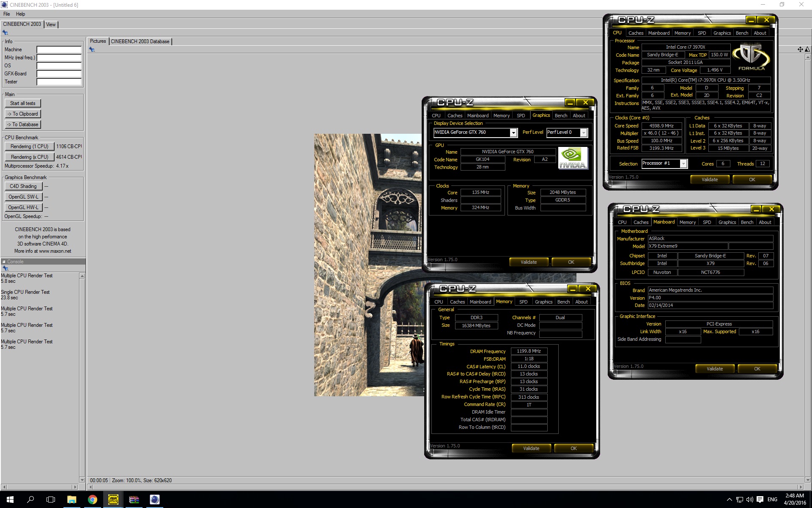
Task: Open Google Chrome from taskbar
Action: click(x=92, y=500)
